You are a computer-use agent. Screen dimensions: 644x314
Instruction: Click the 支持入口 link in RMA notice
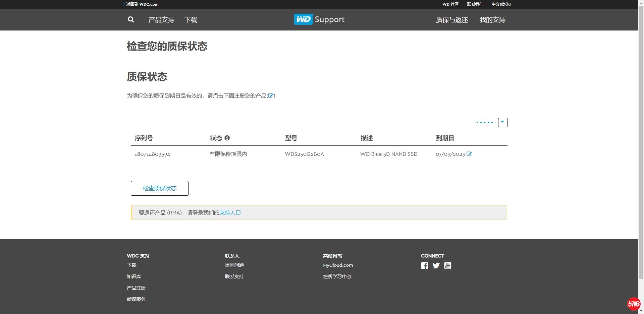tap(230, 212)
